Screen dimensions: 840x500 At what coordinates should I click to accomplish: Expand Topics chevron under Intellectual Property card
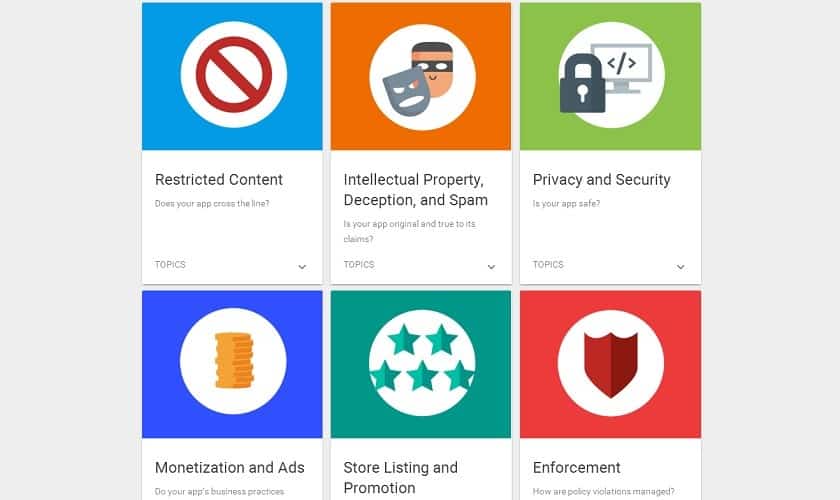(491, 266)
